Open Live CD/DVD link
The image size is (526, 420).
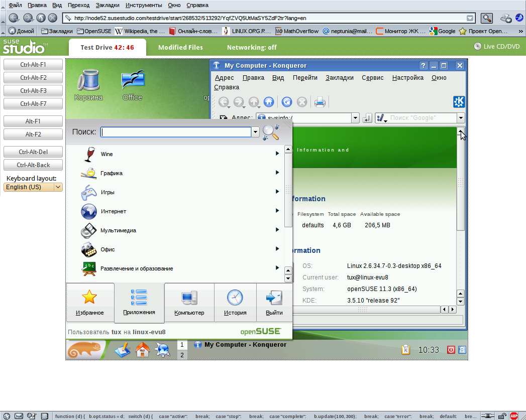coord(497,47)
